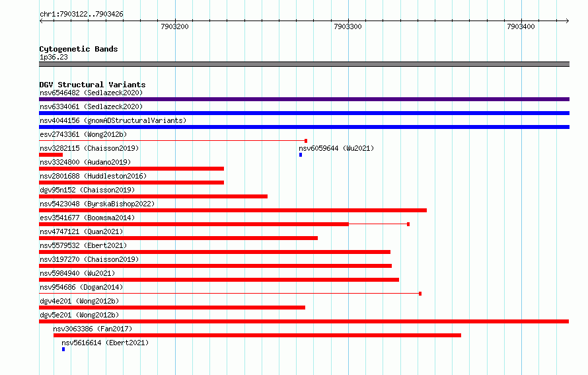The image size is (588, 375).
Task: Select esv2743361 (Wong2012b) label
Action: coord(83,134)
